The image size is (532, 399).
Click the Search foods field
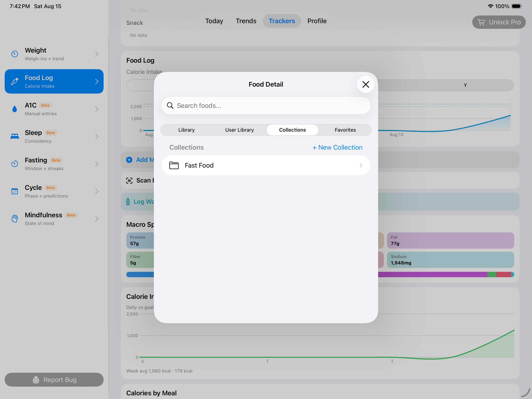click(266, 106)
